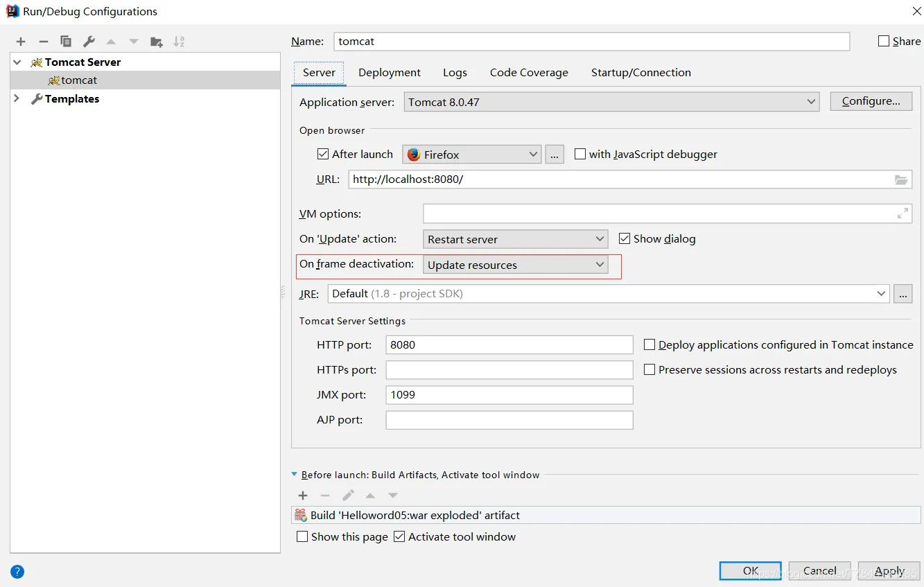Click the build artifact icon

301,515
